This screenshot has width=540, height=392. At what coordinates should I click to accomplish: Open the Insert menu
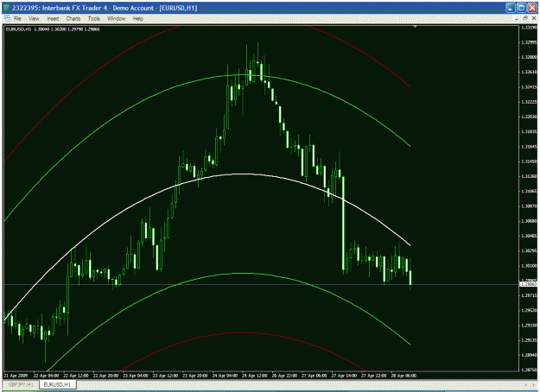(53, 19)
